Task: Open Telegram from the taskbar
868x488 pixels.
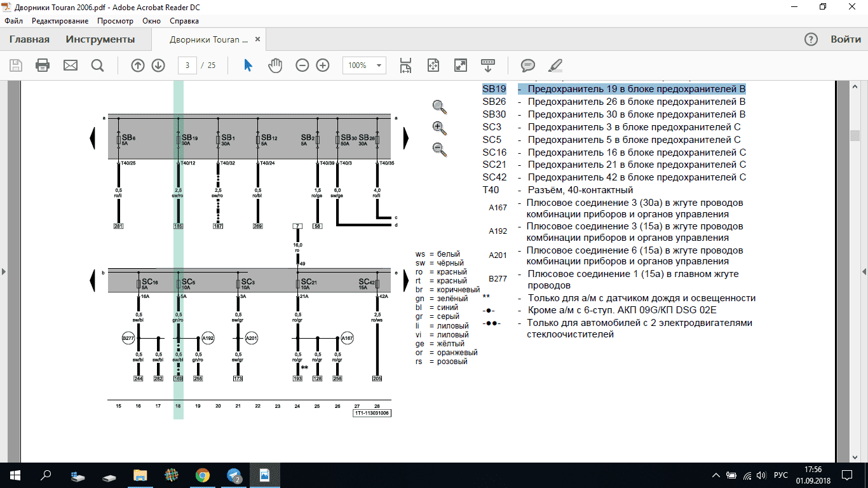Action: pos(234,475)
